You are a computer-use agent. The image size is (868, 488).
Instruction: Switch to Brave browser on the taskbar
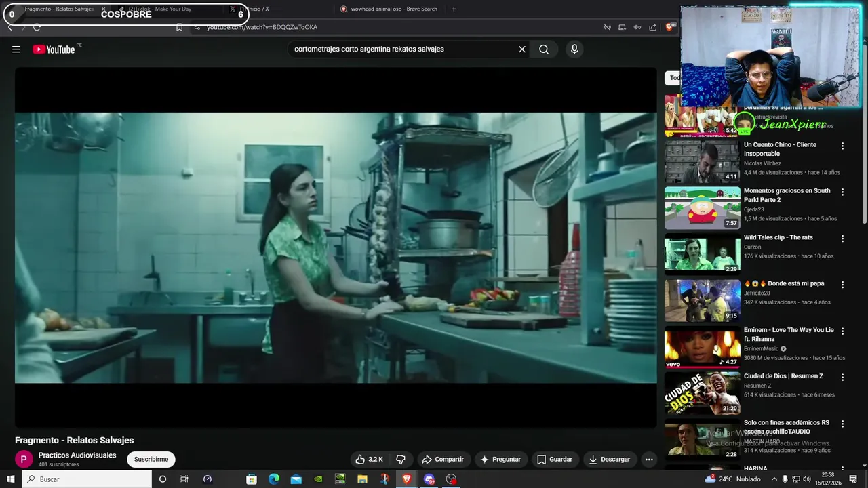click(x=407, y=479)
